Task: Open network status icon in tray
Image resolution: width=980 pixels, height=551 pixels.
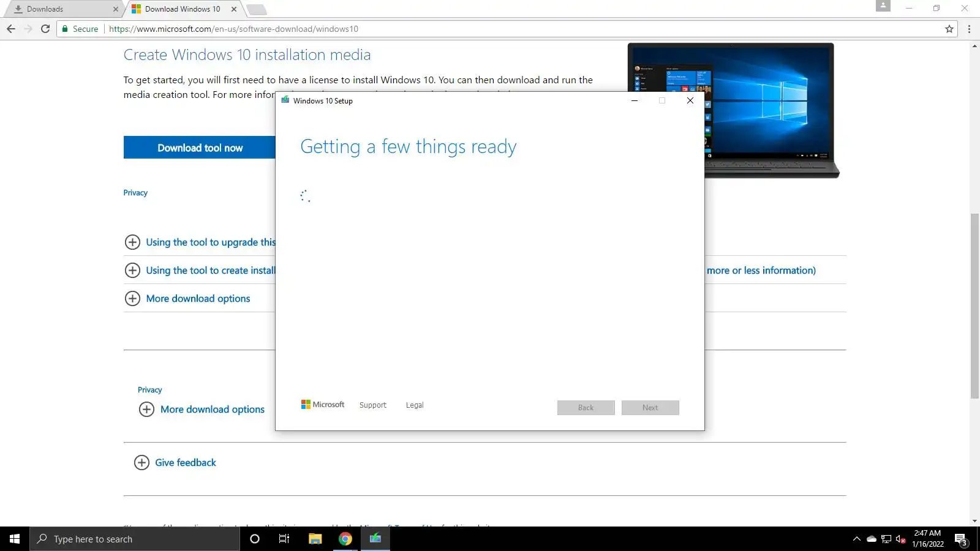Action: pos(886,539)
